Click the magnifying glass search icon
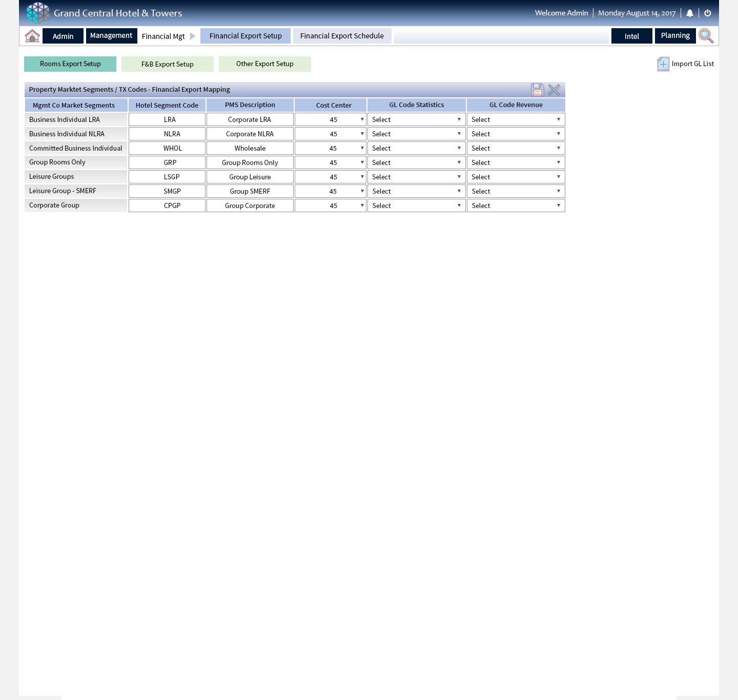This screenshot has width=738, height=700. [706, 36]
